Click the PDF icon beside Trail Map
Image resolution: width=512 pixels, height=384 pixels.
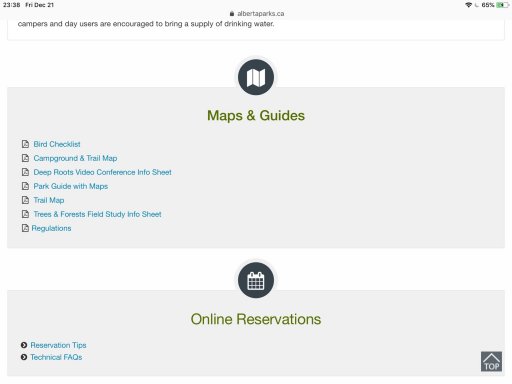(x=25, y=200)
